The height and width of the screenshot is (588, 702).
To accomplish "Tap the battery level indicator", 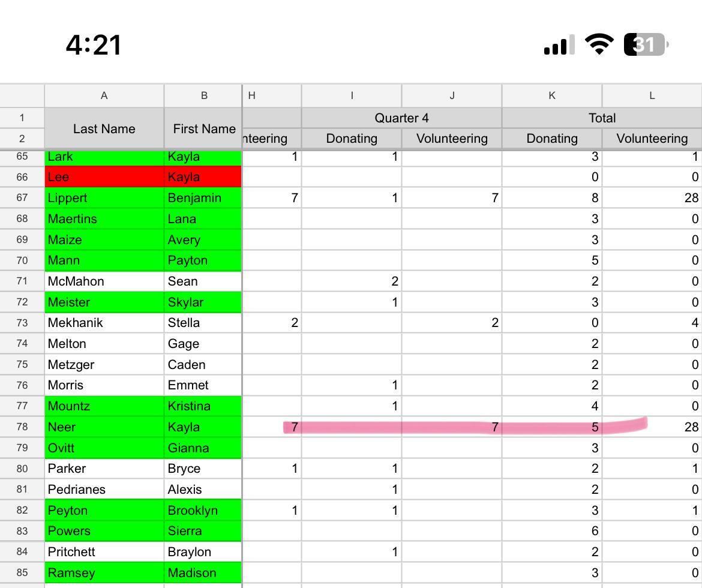I will pos(646,44).
